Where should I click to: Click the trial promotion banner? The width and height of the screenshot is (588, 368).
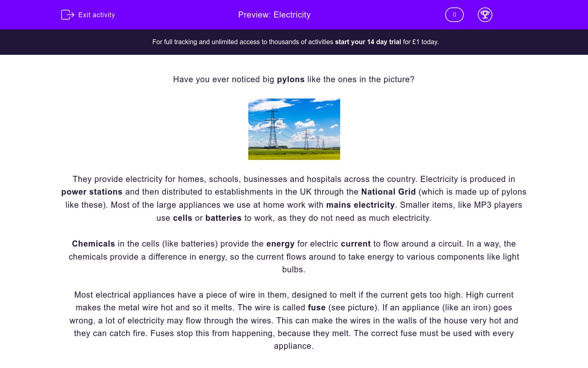click(294, 42)
